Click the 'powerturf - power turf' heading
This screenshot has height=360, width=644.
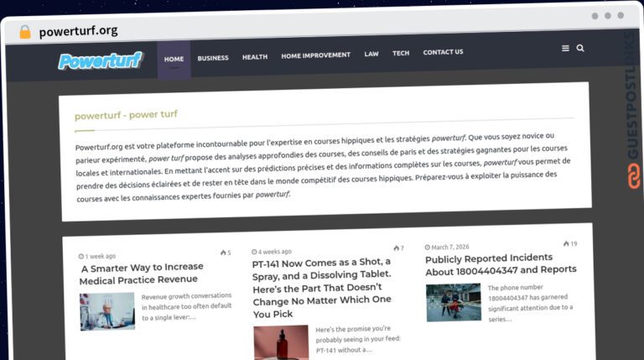click(126, 115)
